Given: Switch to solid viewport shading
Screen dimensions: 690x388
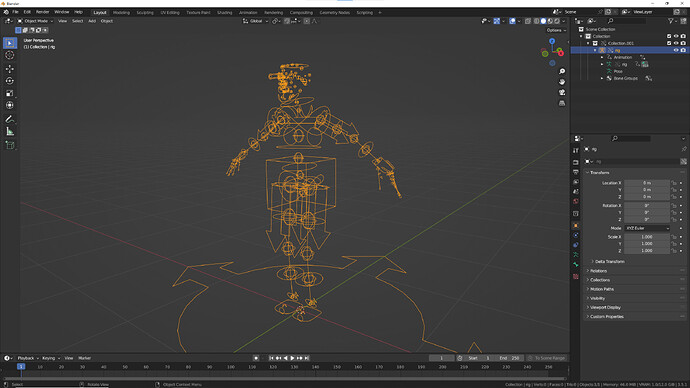Looking at the screenshot, I should point(543,21).
